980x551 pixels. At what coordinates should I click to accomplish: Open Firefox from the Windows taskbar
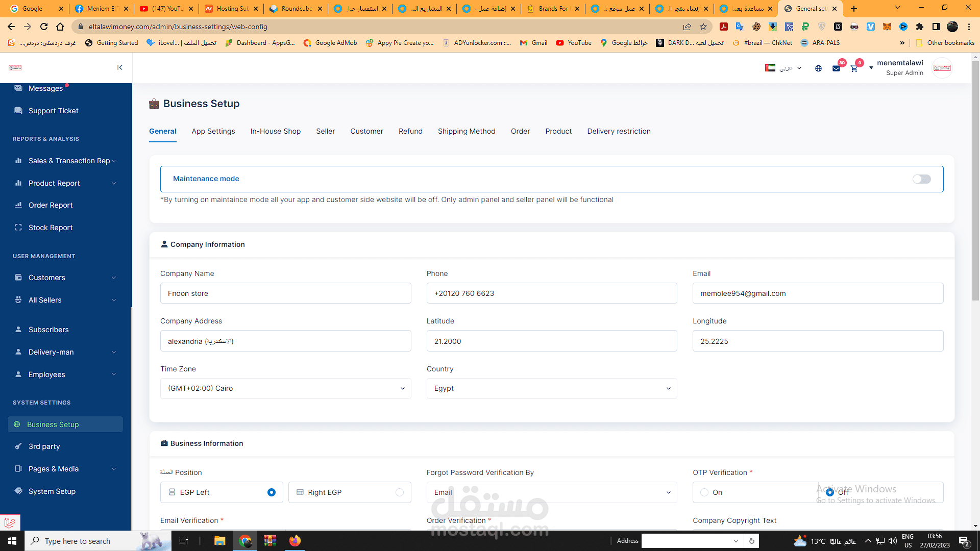click(295, 541)
